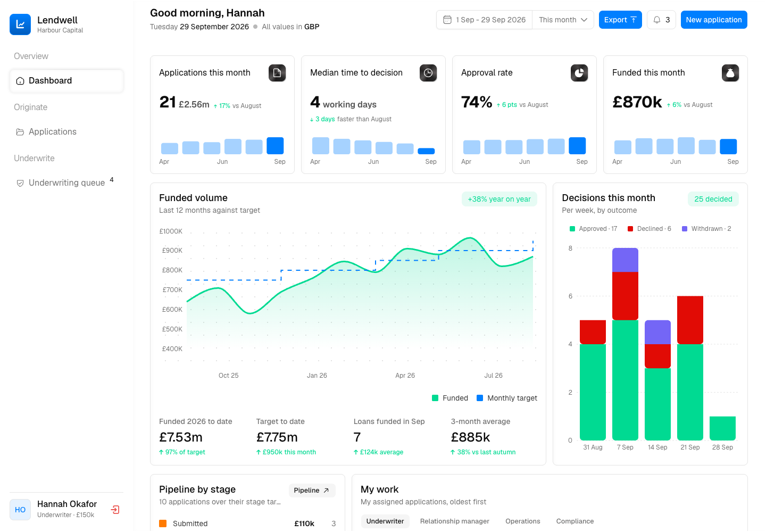Screen dimensions: 766x532
Task: Click the 1 Sep - 29 Sep 2026 date range
Action: [x=485, y=20]
